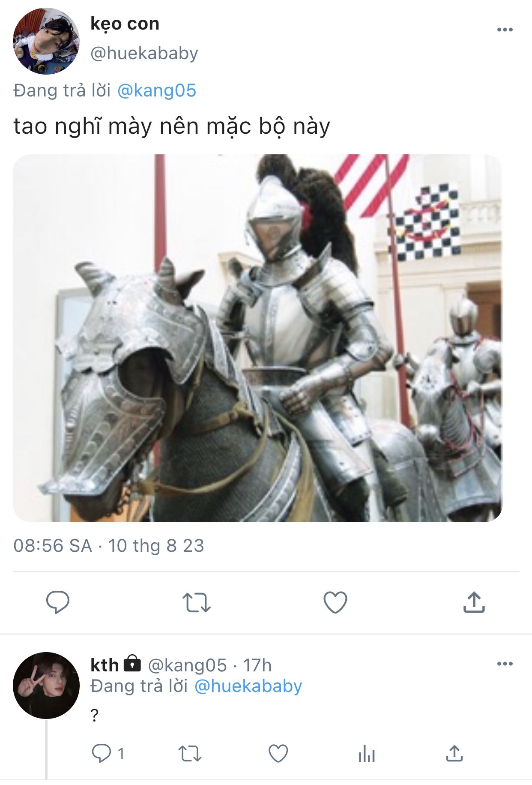Screen dimensions: 532x785
Task: Like kth's question mark reply
Action: (x=278, y=753)
